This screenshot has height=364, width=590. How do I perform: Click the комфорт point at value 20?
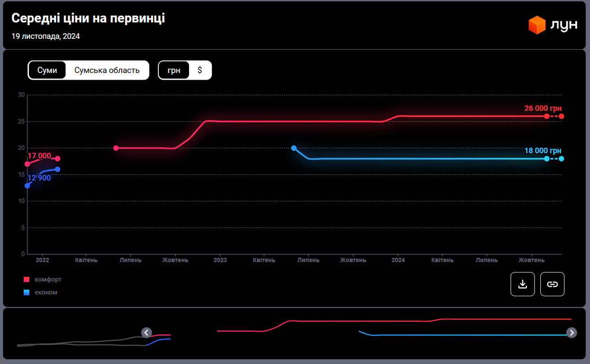(116, 148)
